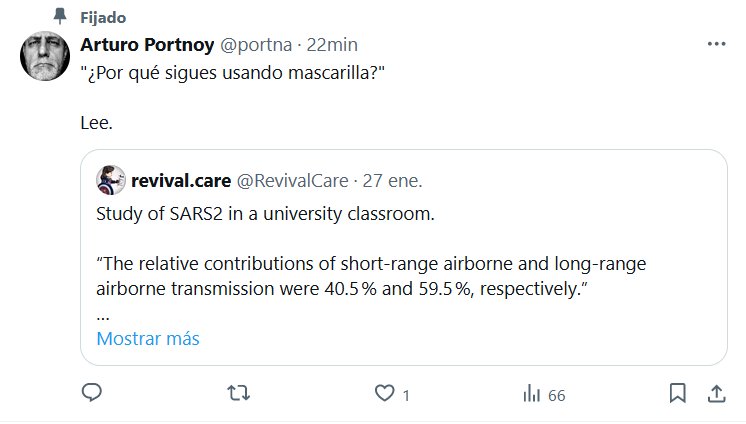This screenshot has width=746, height=424.
Task: Click the Arturo Portnoy display name
Action: pos(146,45)
